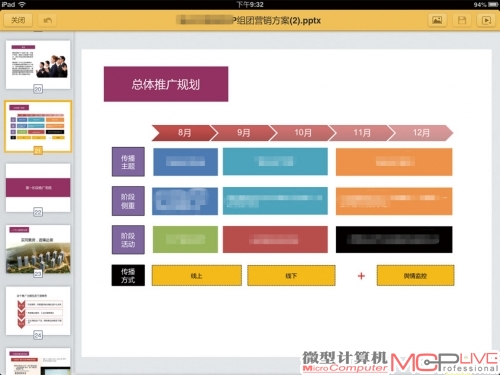Select the yellow 舆情监控 box
The image size is (500, 375).
415,276
